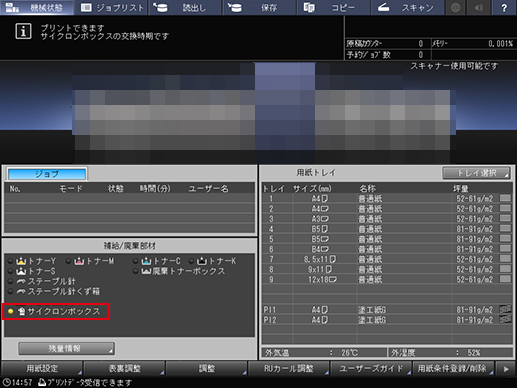517x388 pixels.
Task: Click the 予約ジョブ数 field
Action: pyautogui.click(x=388, y=55)
